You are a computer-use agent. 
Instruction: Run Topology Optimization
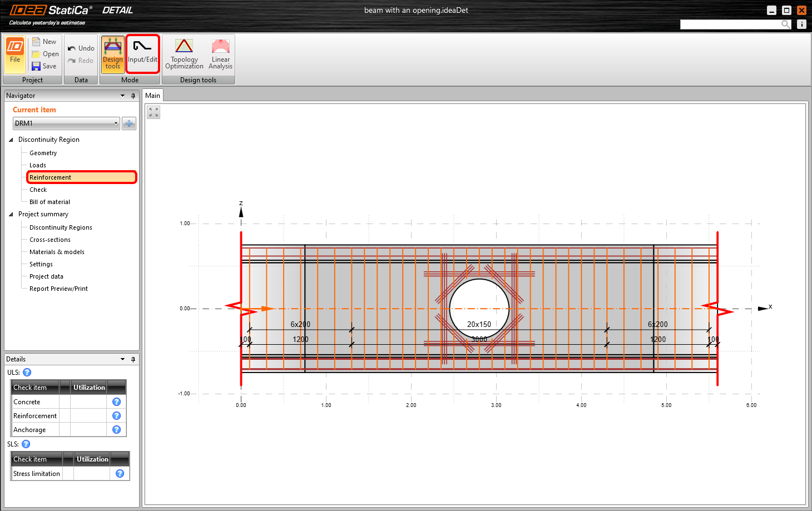coord(184,53)
